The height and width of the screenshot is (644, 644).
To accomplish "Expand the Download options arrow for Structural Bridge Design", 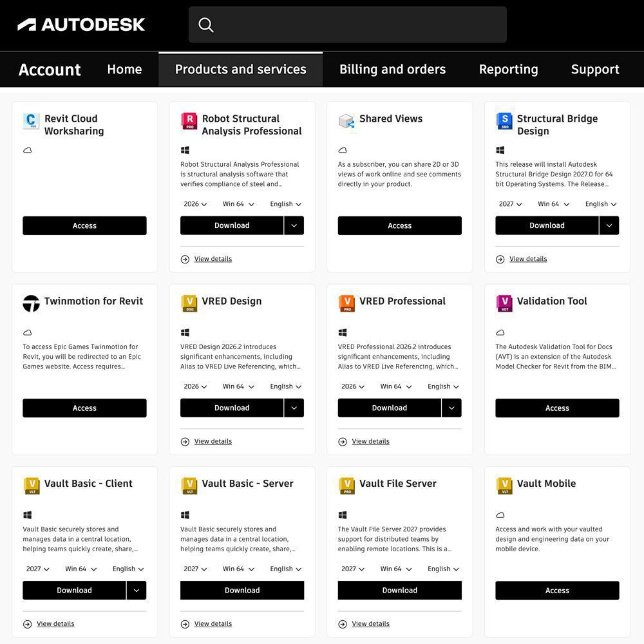I will pyautogui.click(x=609, y=225).
